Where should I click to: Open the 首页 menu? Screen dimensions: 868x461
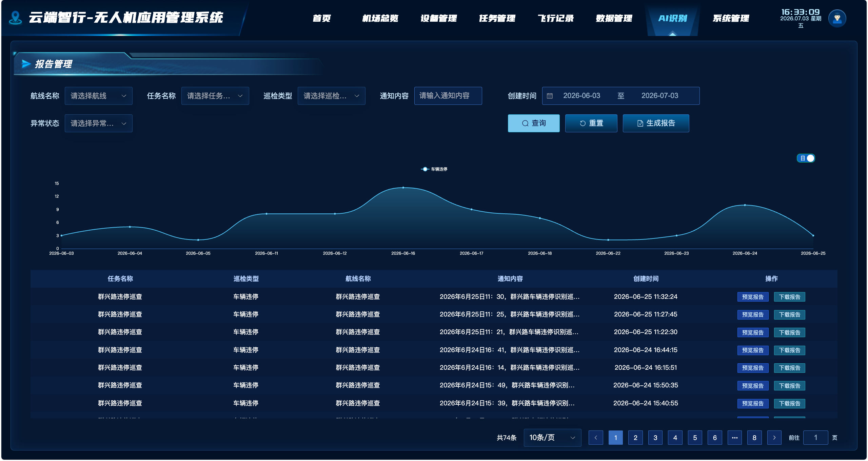(321, 18)
